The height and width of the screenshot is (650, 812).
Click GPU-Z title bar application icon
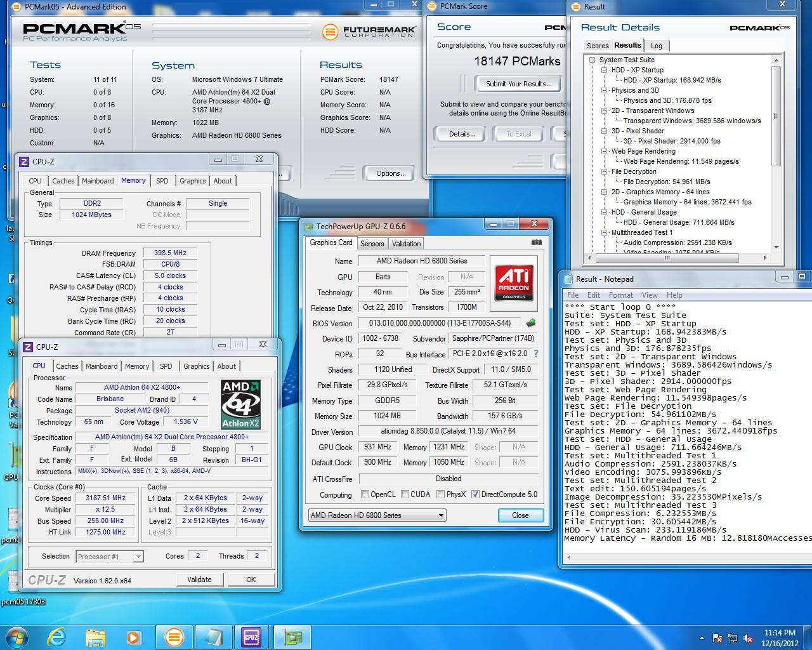coord(309,226)
